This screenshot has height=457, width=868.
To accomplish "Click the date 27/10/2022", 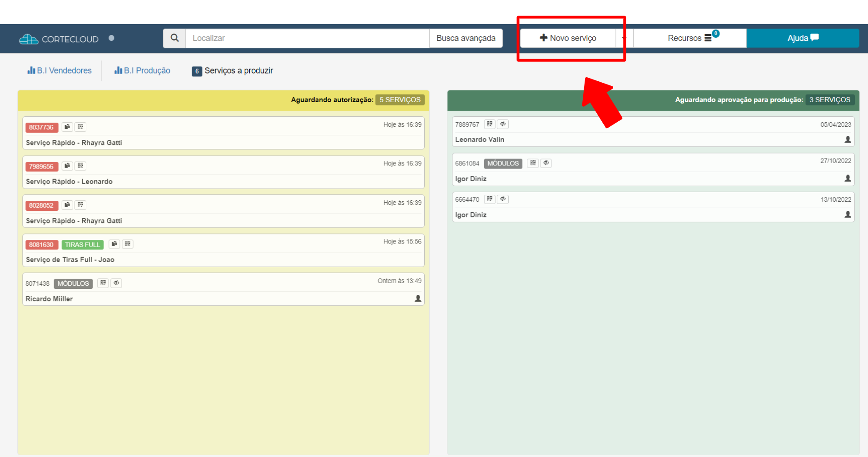I will pos(836,160).
